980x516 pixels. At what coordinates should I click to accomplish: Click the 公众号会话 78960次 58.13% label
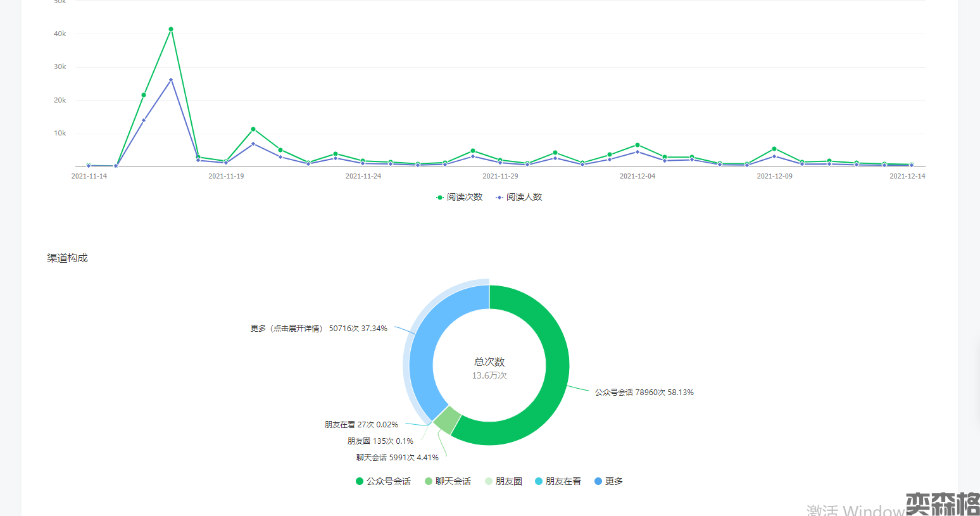pyautogui.click(x=644, y=393)
